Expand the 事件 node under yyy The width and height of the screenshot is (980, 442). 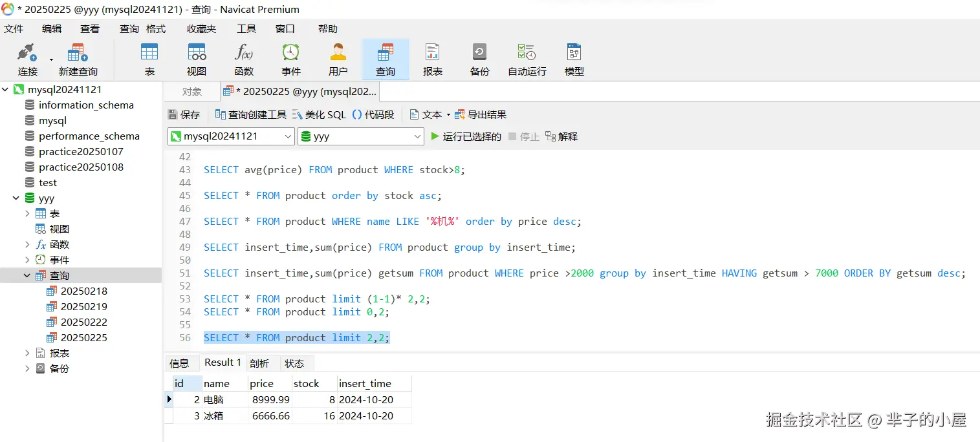click(27, 260)
